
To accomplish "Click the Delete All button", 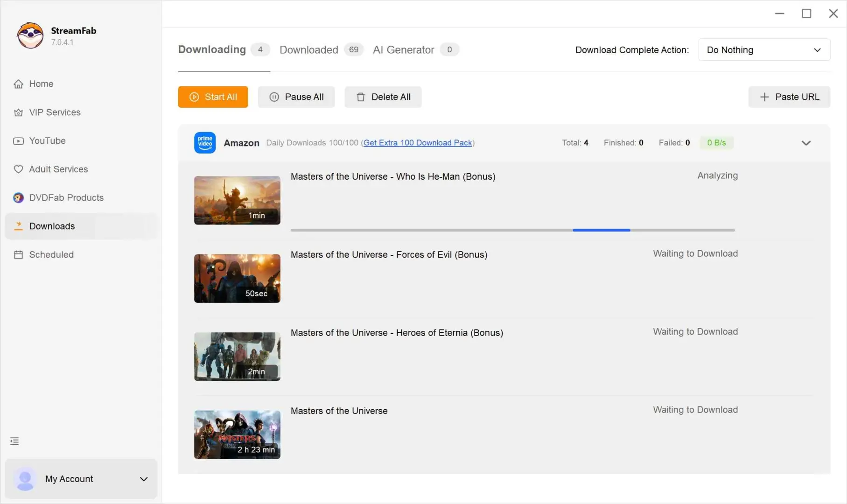I will click(383, 97).
